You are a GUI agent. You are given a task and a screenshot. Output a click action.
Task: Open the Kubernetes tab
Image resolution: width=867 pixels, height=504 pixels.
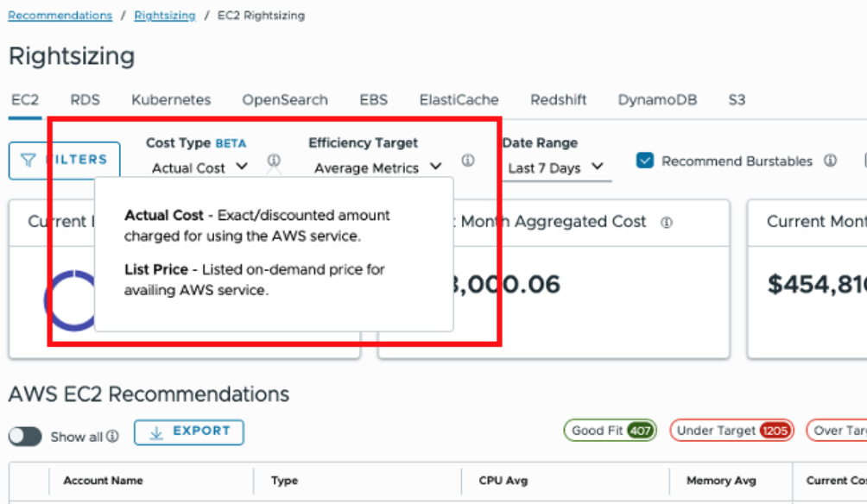click(171, 100)
